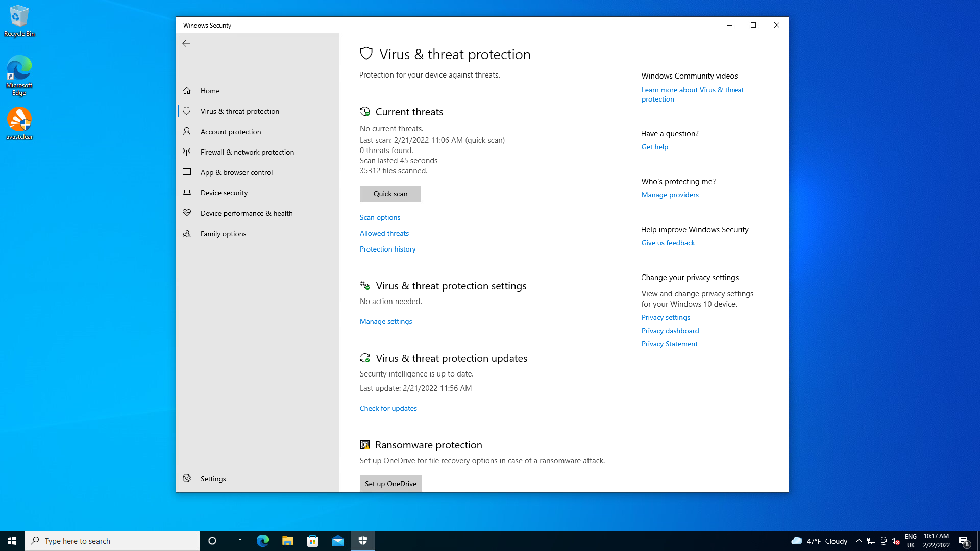
Task: Open the notification center icon
Action: (x=964, y=541)
